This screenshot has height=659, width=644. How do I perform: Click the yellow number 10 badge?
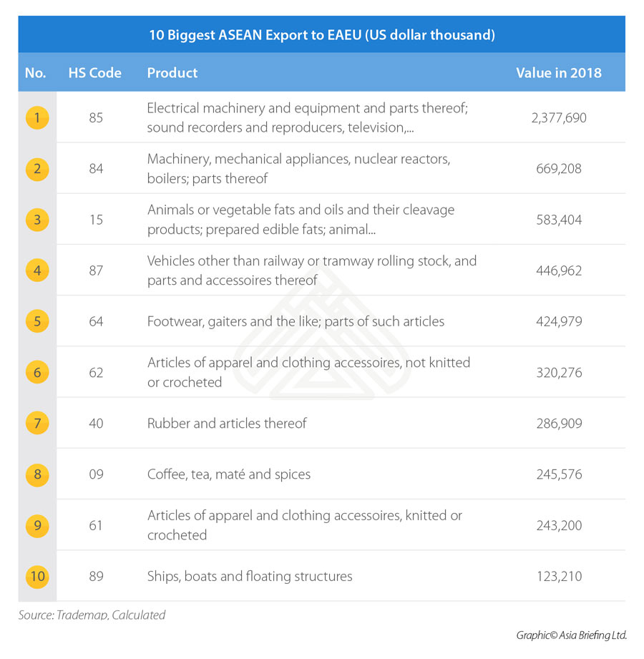tap(37, 576)
